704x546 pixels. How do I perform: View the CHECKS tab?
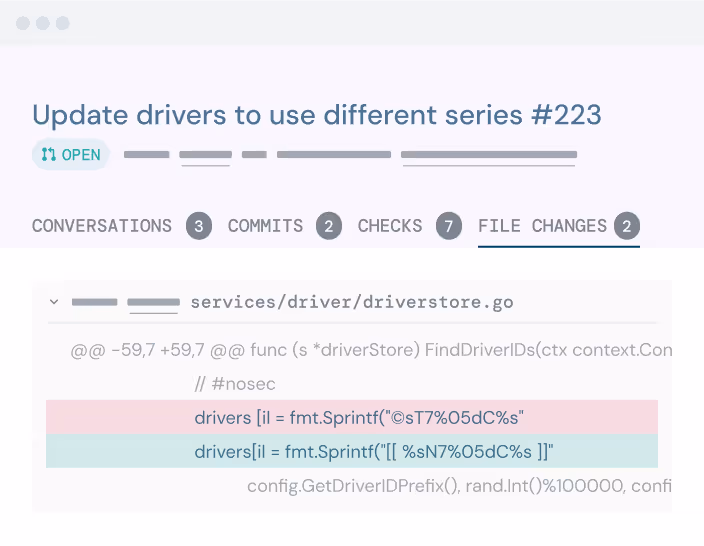click(x=390, y=226)
